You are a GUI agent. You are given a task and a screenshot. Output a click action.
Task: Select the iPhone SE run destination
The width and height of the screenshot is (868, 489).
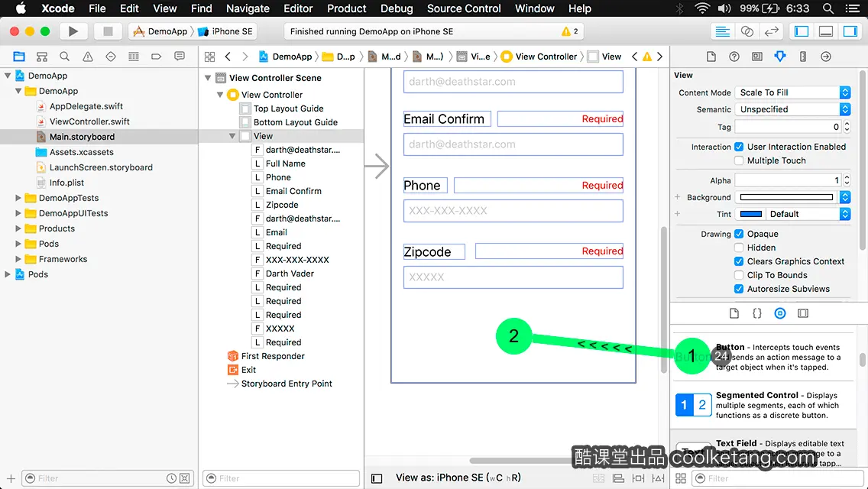pos(226,31)
